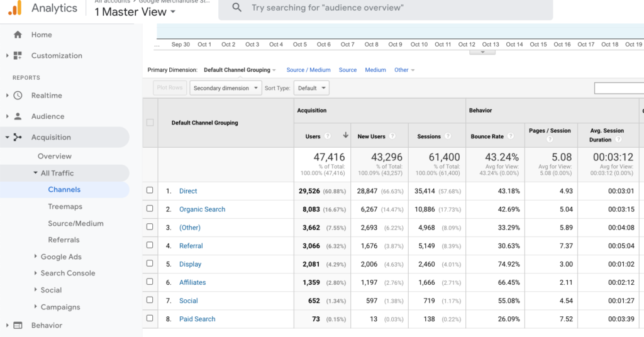Click the Customization dashboard icon

click(x=18, y=55)
